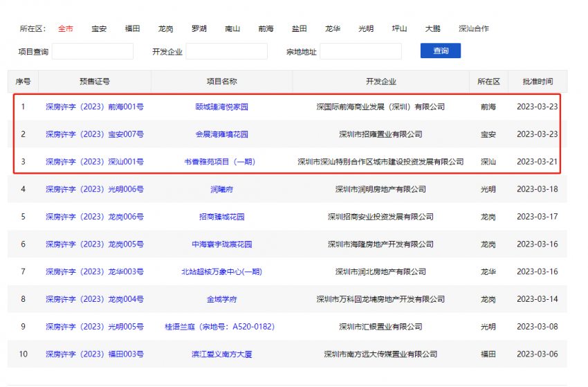This screenshot has height=387, width=588.
Task: Open project 金域学府
Action: (x=221, y=299)
